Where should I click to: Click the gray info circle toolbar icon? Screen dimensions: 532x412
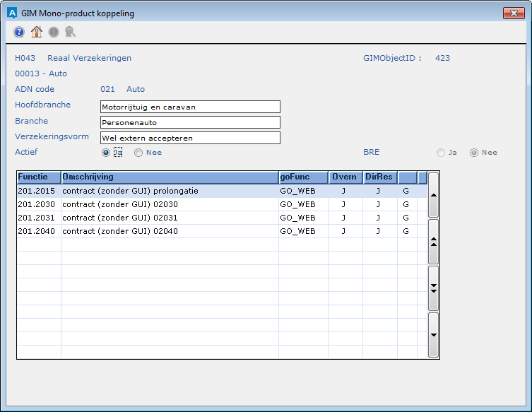(54, 32)
